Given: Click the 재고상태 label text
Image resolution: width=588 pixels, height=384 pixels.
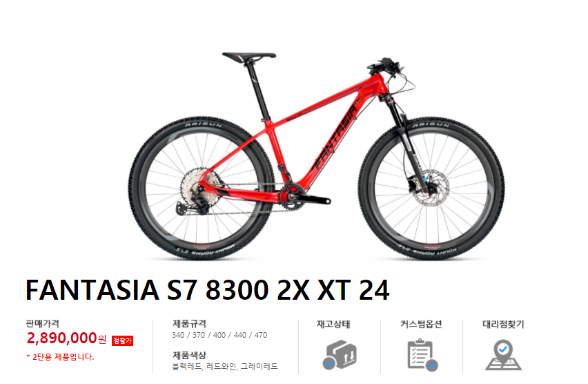Looking at the screenshot, I should tap(333, 324).
